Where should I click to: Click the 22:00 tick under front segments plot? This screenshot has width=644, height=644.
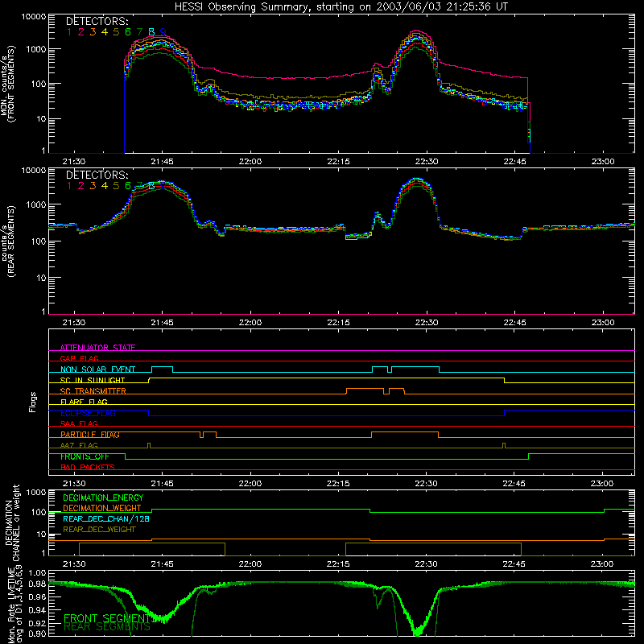pyautogui.click(x=250, y=162)
